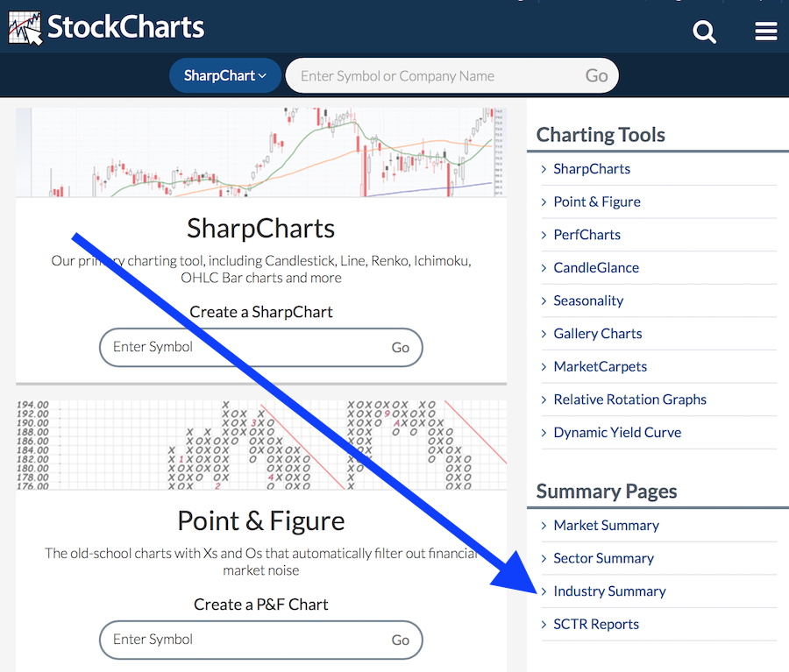
Task: Click the Point & Figure chart preview
Action: (x=261, y=445)
